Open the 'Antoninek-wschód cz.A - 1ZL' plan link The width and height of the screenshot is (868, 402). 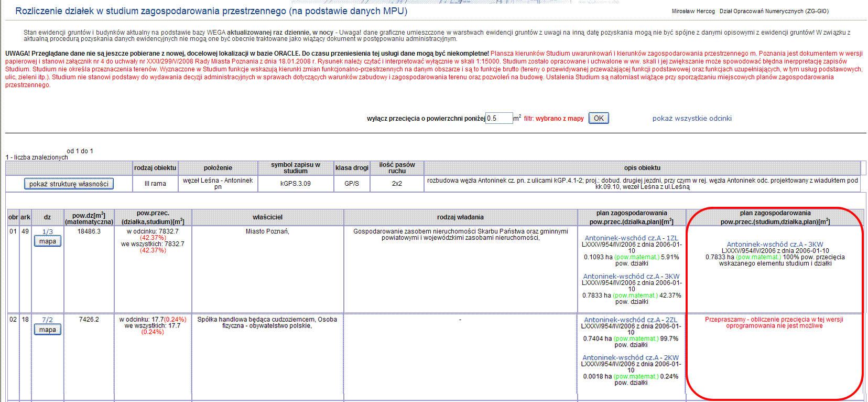631,238
